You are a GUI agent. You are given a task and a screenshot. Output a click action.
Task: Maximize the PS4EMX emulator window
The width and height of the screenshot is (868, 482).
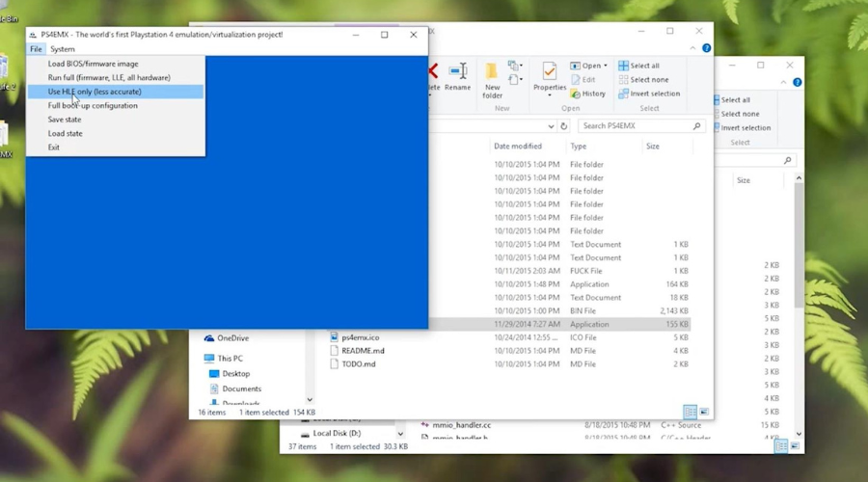pos(384,35)
